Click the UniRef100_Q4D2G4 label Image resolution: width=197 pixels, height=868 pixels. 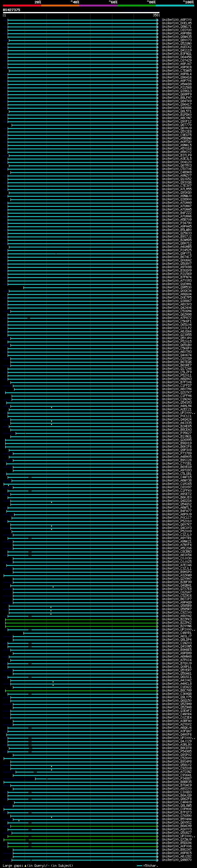[177, 501]
